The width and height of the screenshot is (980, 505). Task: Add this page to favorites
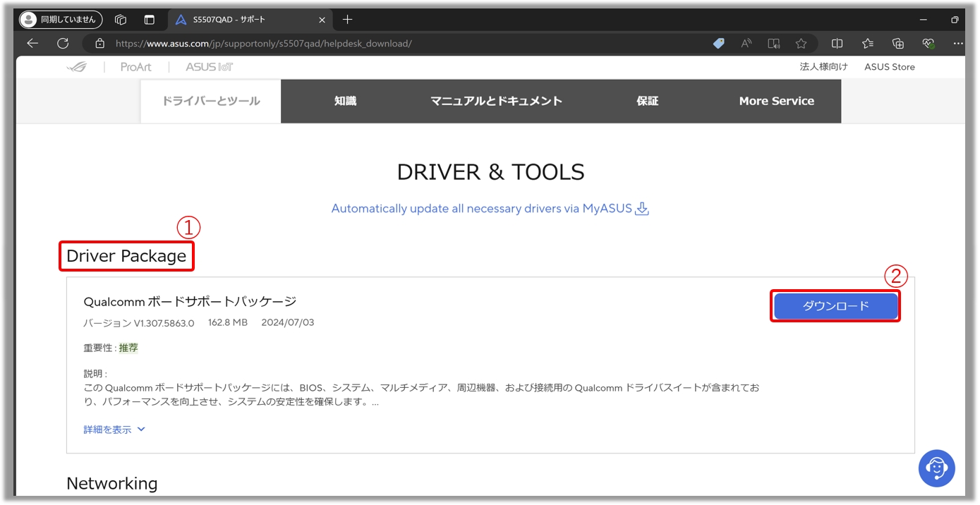tap(801, 44)
